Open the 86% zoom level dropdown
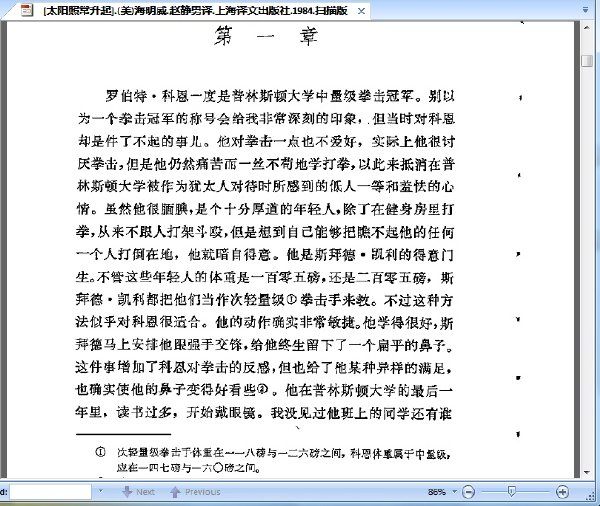The height and width of the screenshot is (506, 600). coord(455,491)
